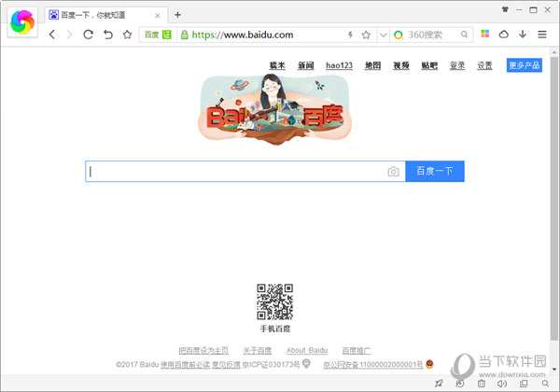The image size is (560, 392).
Task: Select the Baidu tab titled 百度一下
Action: pos(103,15)
